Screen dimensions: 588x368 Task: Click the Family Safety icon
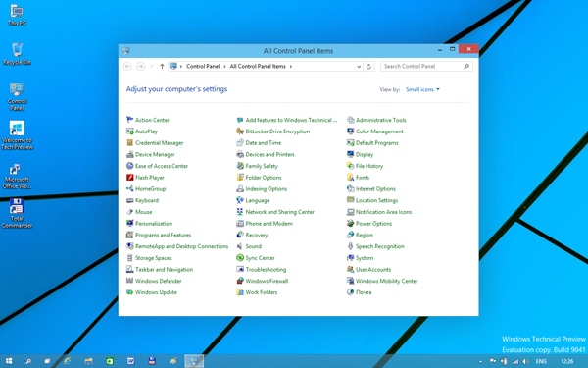[x=240, y=166]
